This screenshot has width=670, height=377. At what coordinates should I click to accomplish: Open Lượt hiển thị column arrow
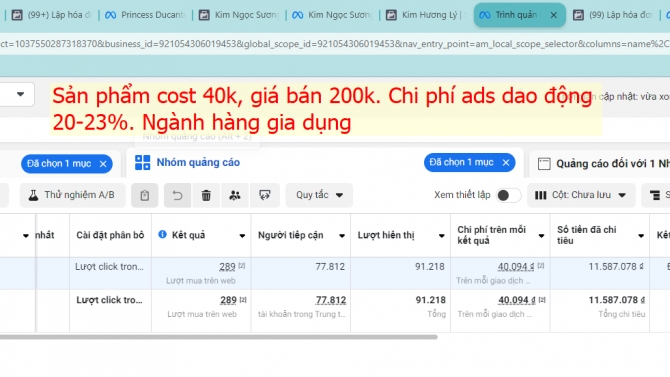(x=441, y=236)
